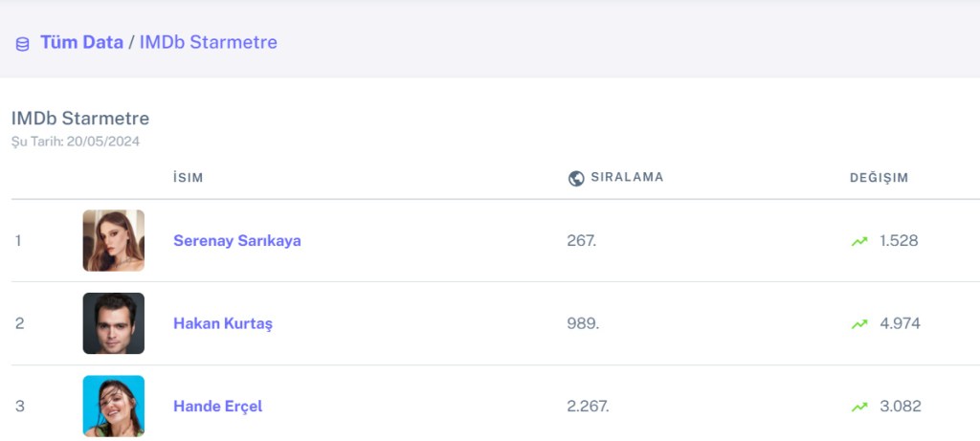Click the green trend arrow for Hande Erçel
Image resolution: width=980 pixels, height=441 pixels.
coord(859,407)
